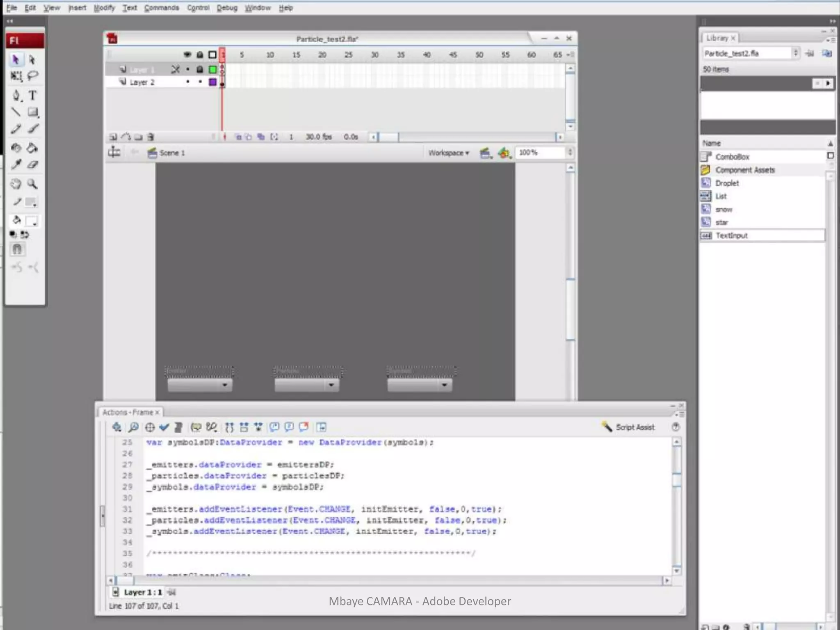
Task: Click fill color swatch in tools
Action: tap(32, 221)
